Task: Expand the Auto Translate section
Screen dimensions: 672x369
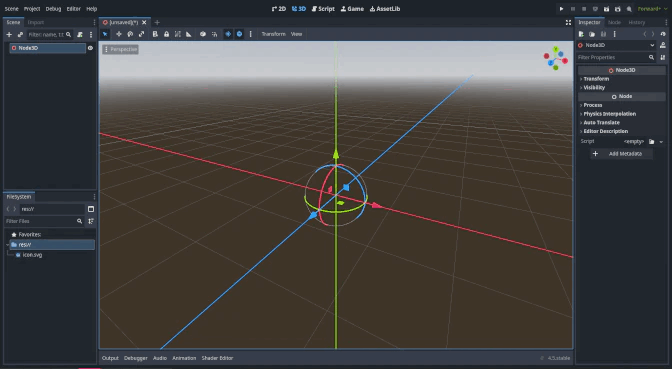Action: pos(622,123)
